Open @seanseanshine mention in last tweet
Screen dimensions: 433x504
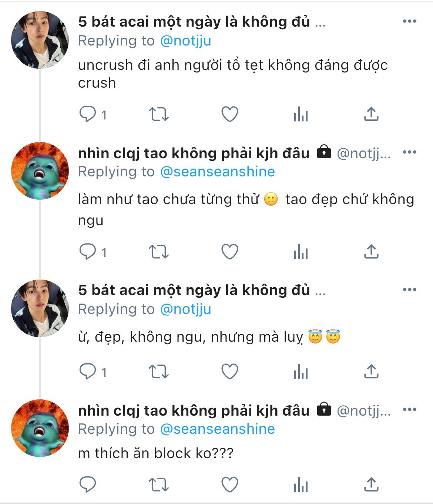point(217,429)
